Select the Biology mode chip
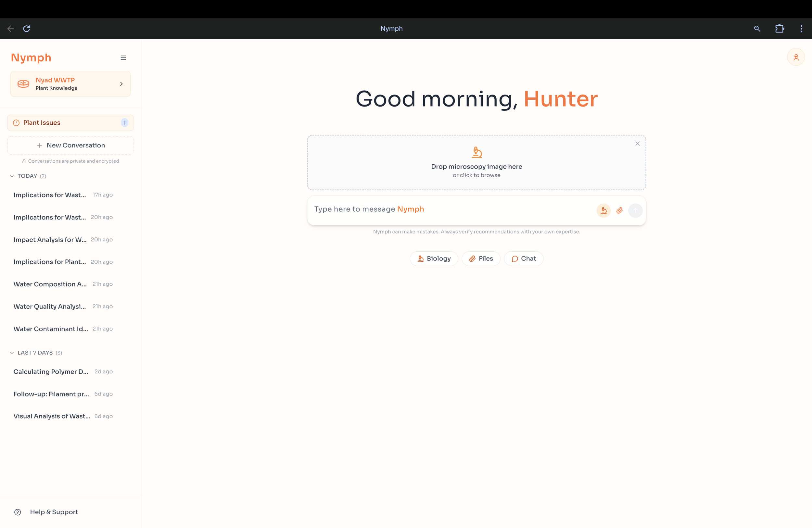Viewport: 812px width, 528px height. coord(434,258)
